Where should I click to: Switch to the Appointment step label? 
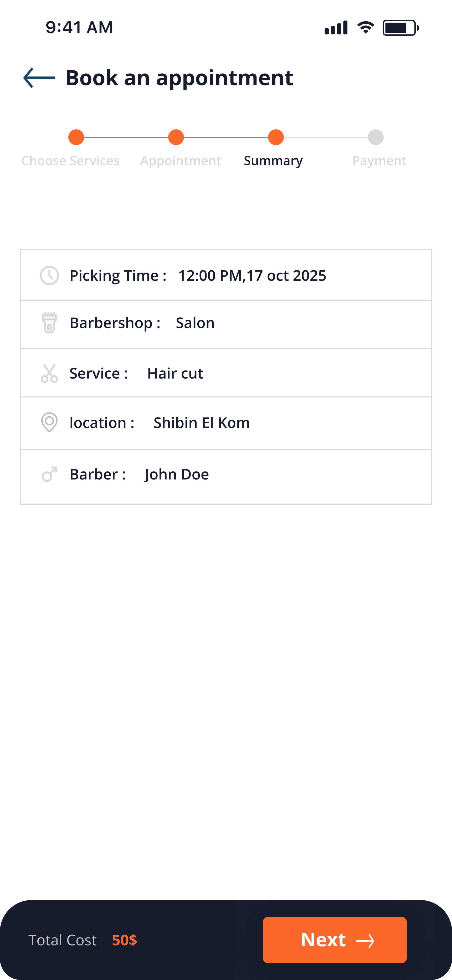pos(181,161)
